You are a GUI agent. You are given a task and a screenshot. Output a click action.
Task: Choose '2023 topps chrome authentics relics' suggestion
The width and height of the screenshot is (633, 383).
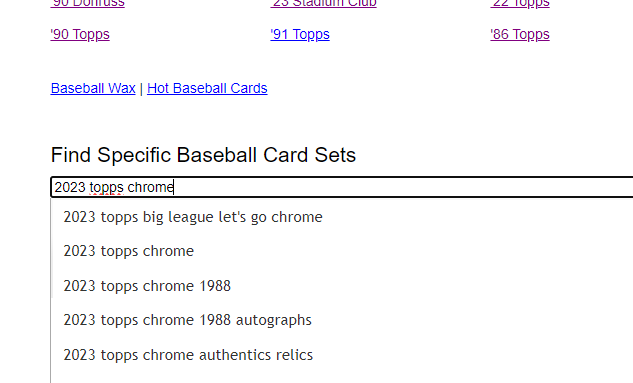[x=342, y=355]
